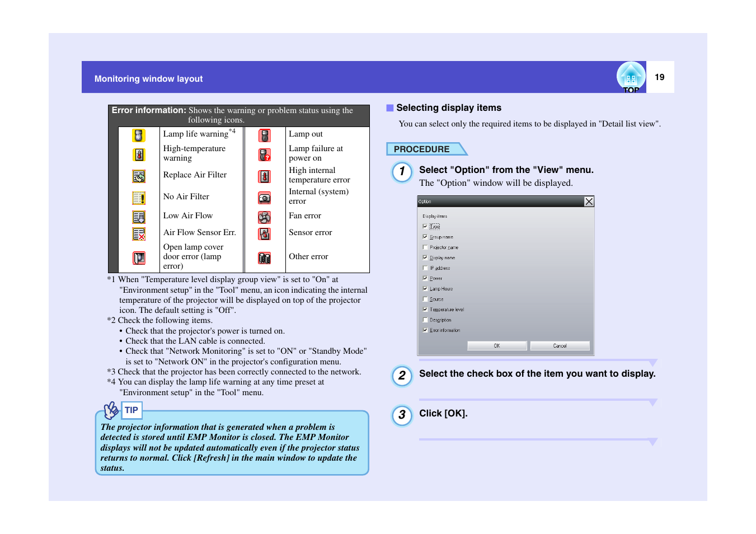
Task: Enable the IP address checkbox
Action: 425,268
